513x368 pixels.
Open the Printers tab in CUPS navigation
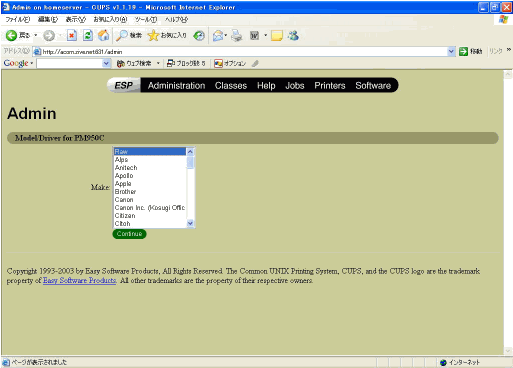point(330,86)
